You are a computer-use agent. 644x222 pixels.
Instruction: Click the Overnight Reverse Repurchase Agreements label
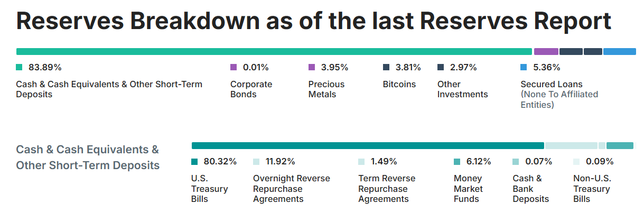[x=292, y=189]
